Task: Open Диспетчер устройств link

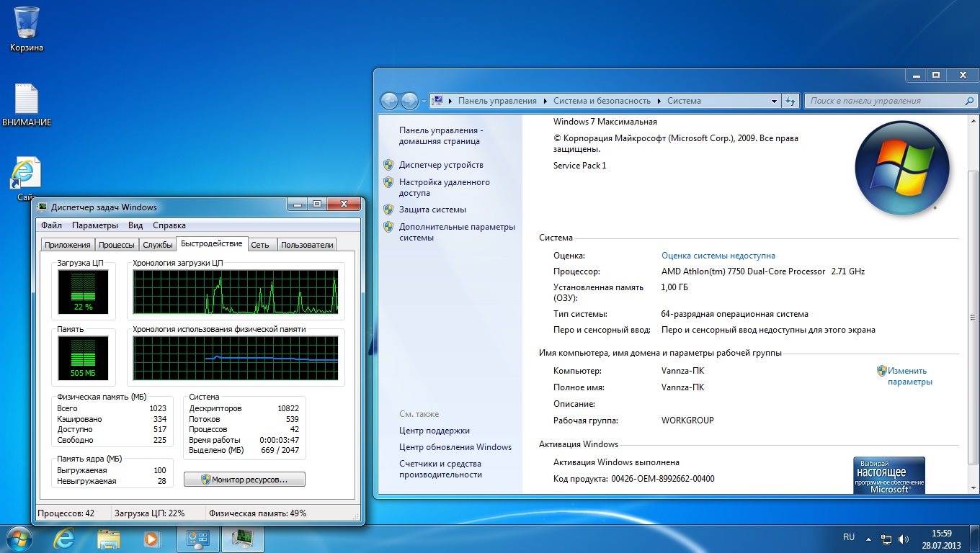Action: tap(441, 165)
